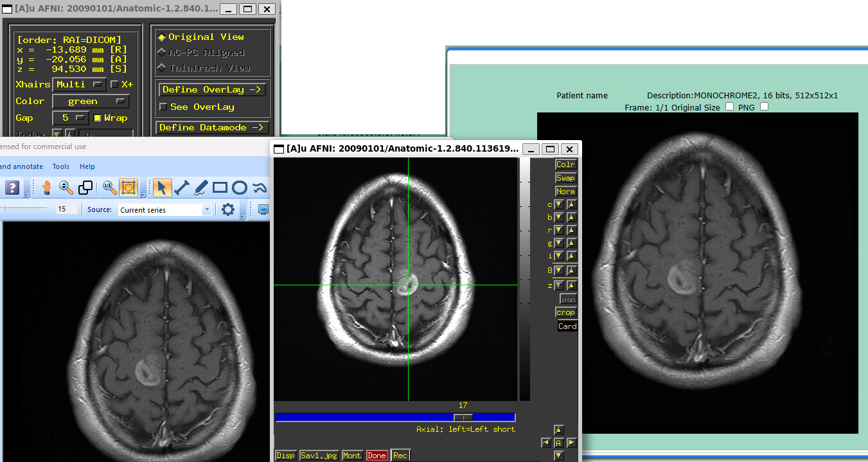
Task: Check the PNG checkbox
Action: [x=764, y=107]
